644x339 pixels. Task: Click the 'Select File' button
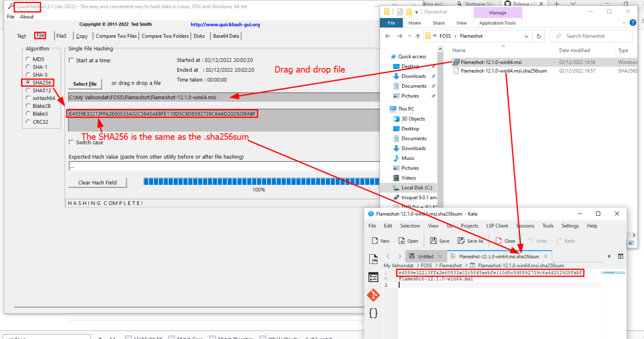coord(85,83)
